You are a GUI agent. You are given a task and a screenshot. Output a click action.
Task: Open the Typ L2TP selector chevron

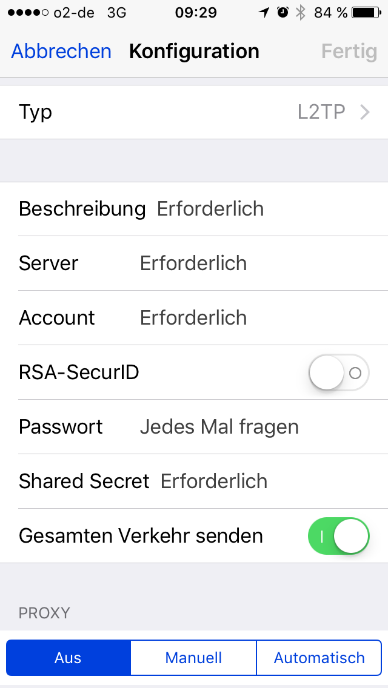(365, 113)
